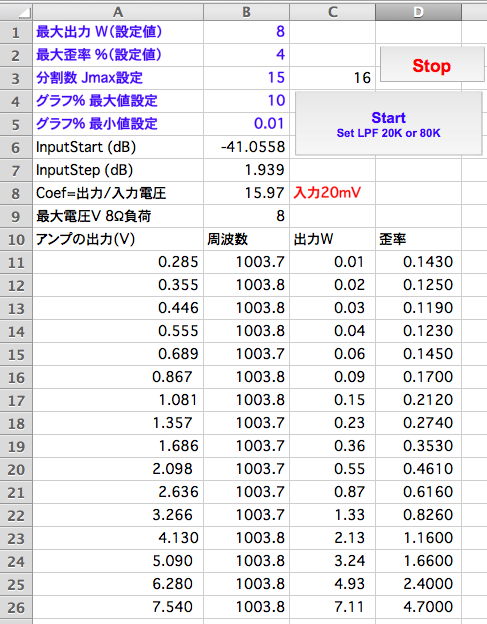Click Coef value 15.97

(x=246, y=193)
